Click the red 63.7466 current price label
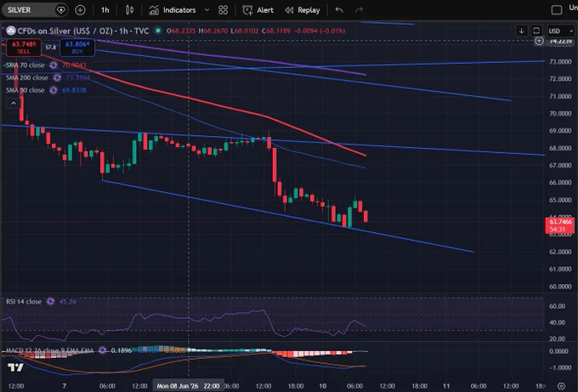The image size is (578, 392). 559,225
